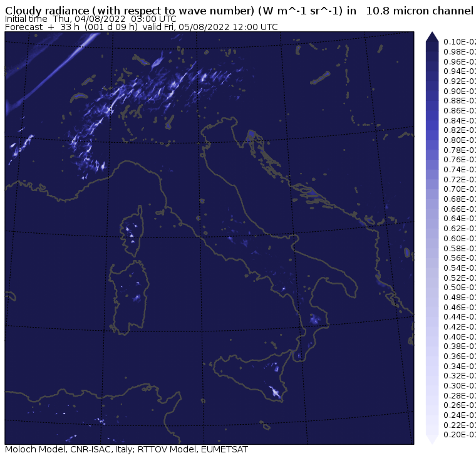The height and width of the screenshot is (458, 476).
Task: Click the 0.70E-03 colorbar label
Action: pos(459,189)
